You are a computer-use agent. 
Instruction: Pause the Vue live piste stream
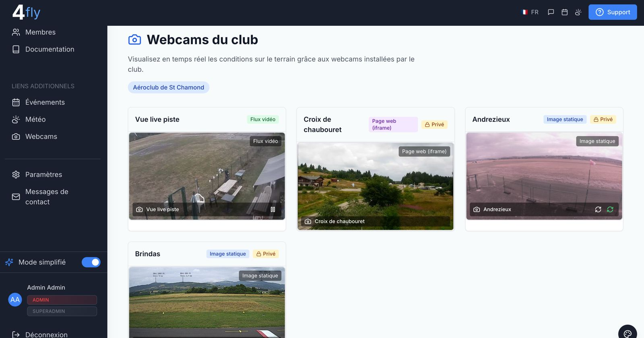[273, 209]
